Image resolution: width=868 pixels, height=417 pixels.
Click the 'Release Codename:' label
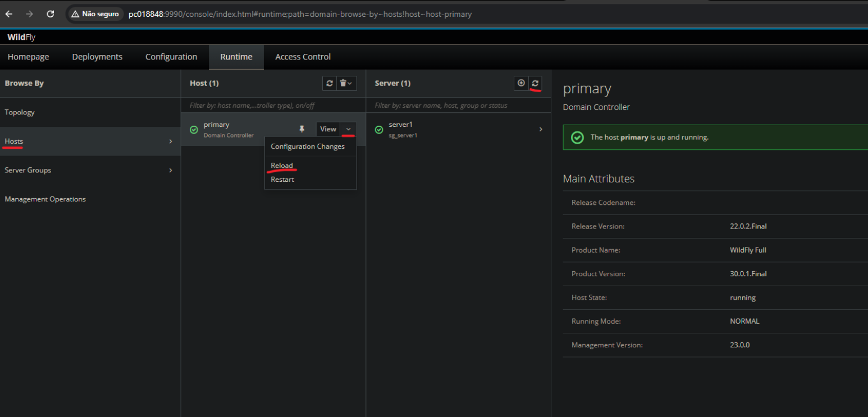pos(604,203)
